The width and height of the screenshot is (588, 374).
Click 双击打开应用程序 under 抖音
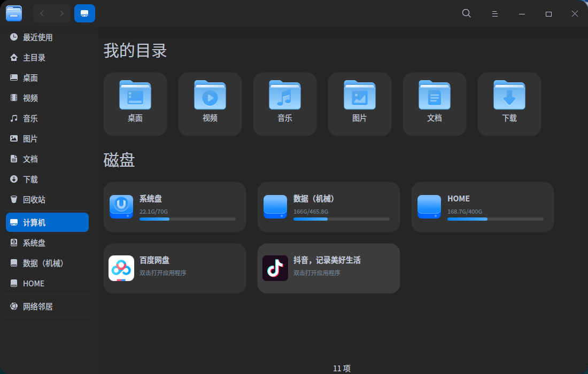316,273
